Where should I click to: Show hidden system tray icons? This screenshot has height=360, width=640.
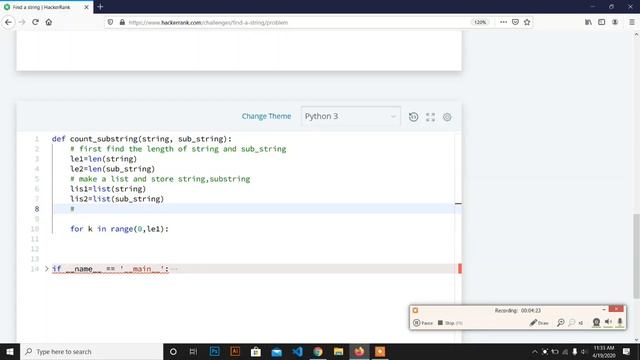(535, 351)
